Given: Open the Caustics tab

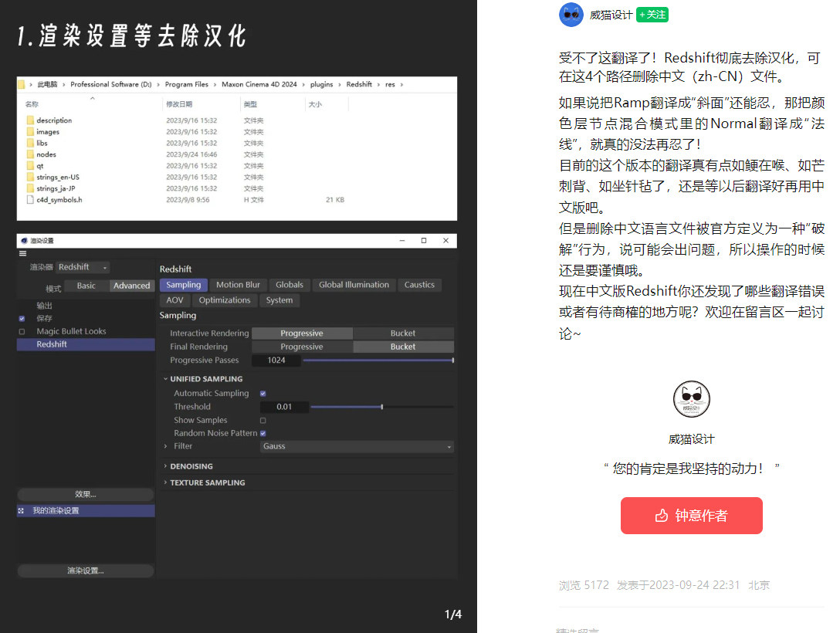Looking at the screenshot, I should point(419,285).
